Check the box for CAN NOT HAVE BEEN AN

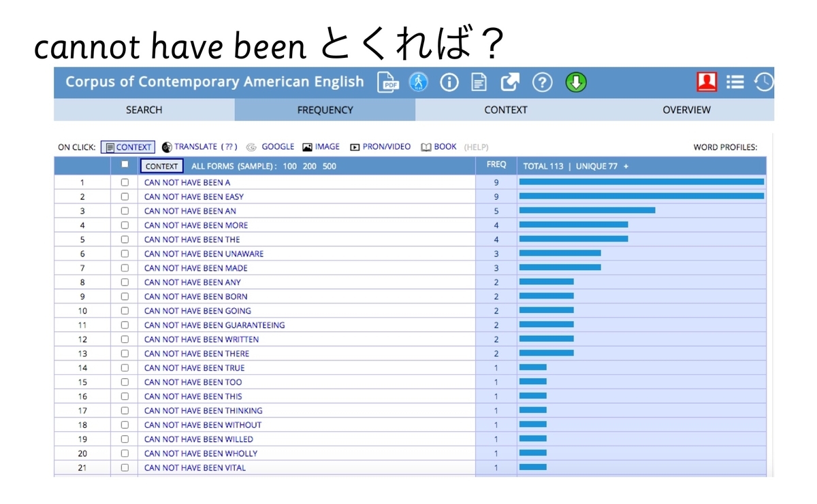[125, 211]
